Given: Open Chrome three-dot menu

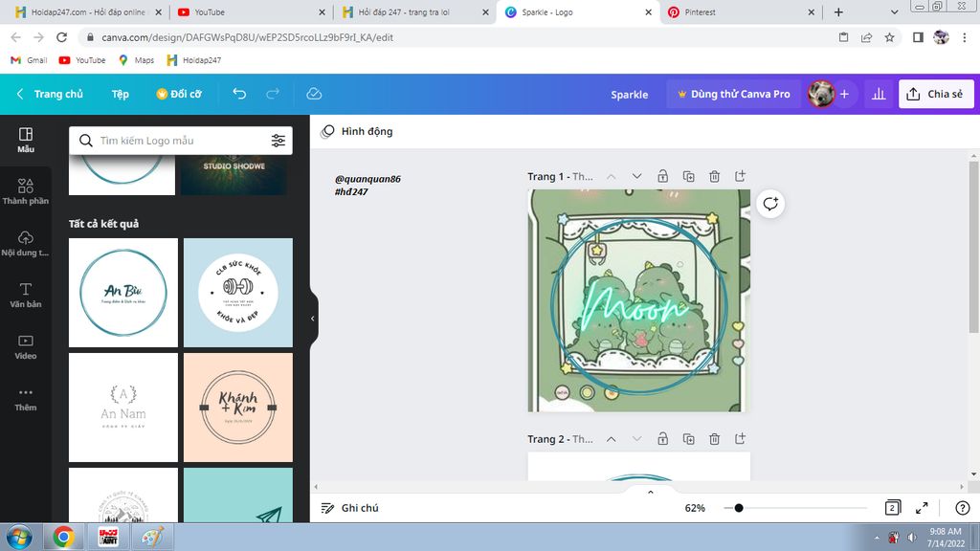Looking at the screenshot, I should [965, 37].
